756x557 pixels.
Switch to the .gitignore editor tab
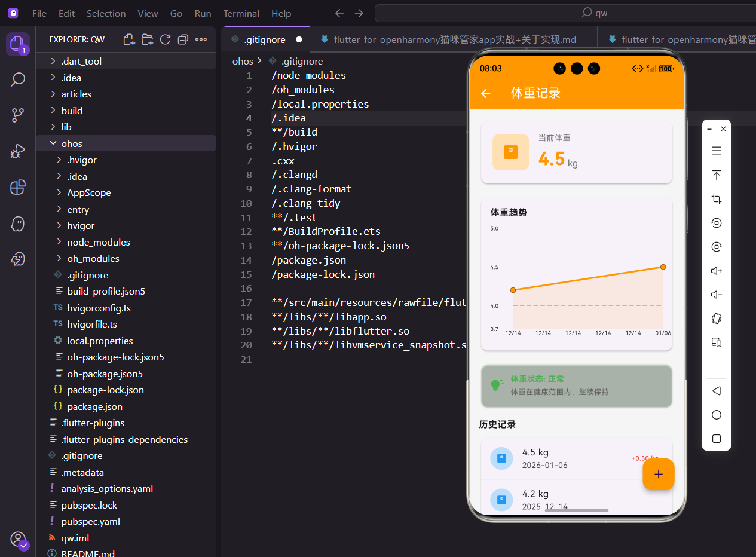pos(265,39)
